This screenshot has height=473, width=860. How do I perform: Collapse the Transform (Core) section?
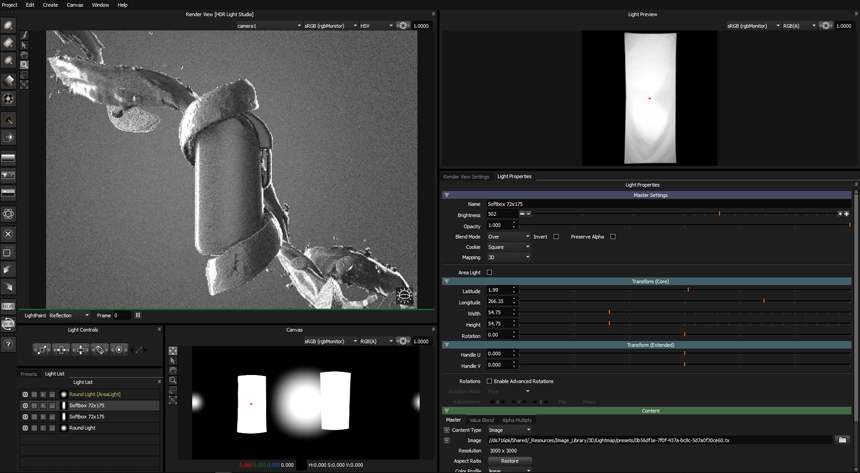(446, 281)
